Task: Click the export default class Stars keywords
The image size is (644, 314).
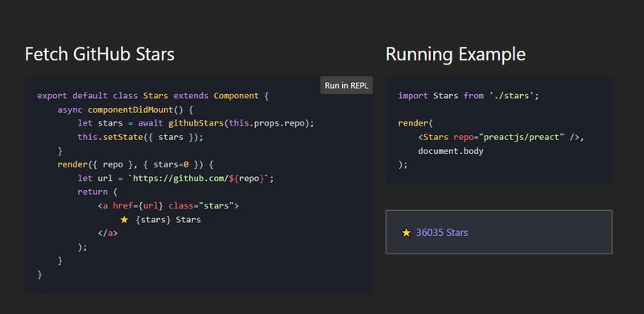Action: [x=103, y=96]
